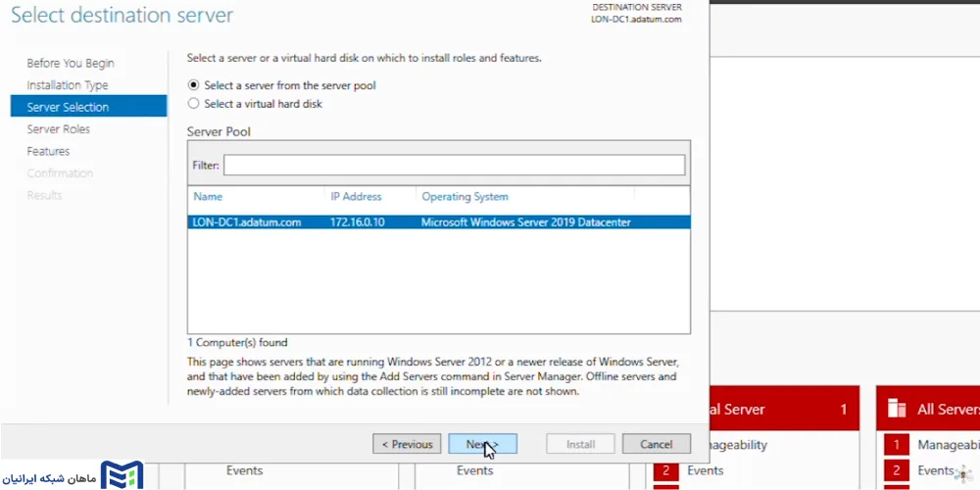
Task: Go to Before You Begin step
Action: (x=71, y=63)
